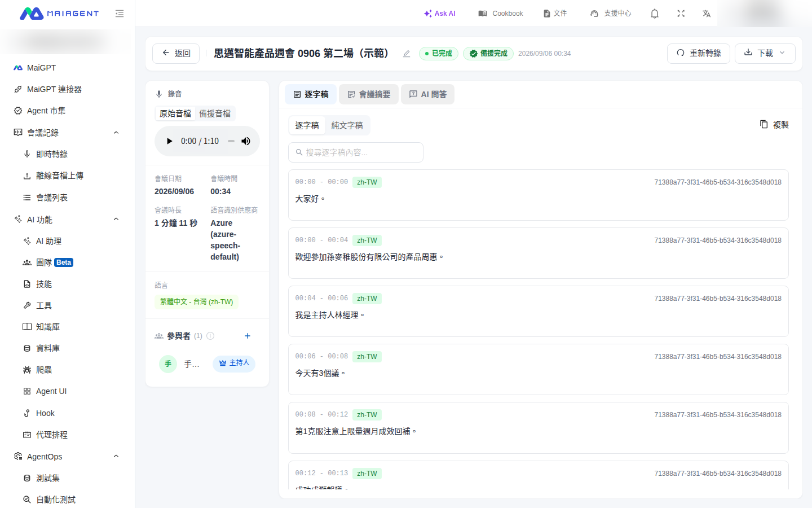
Task: Select 純文字稿 view
Action: point(347,125)
